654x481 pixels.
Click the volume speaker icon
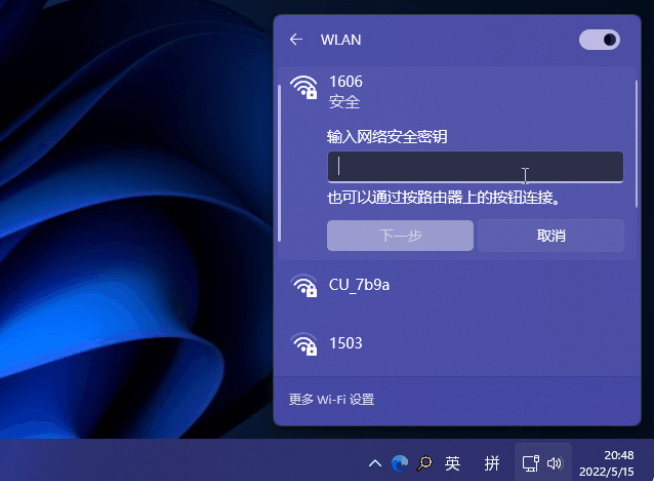[555, 463]
